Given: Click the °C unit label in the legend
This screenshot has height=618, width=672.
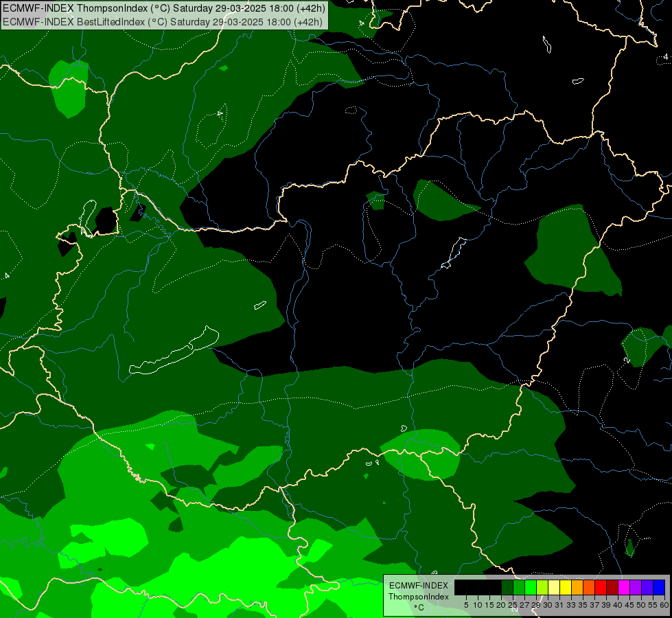Looking at the screenshot, I should [419, 608].
